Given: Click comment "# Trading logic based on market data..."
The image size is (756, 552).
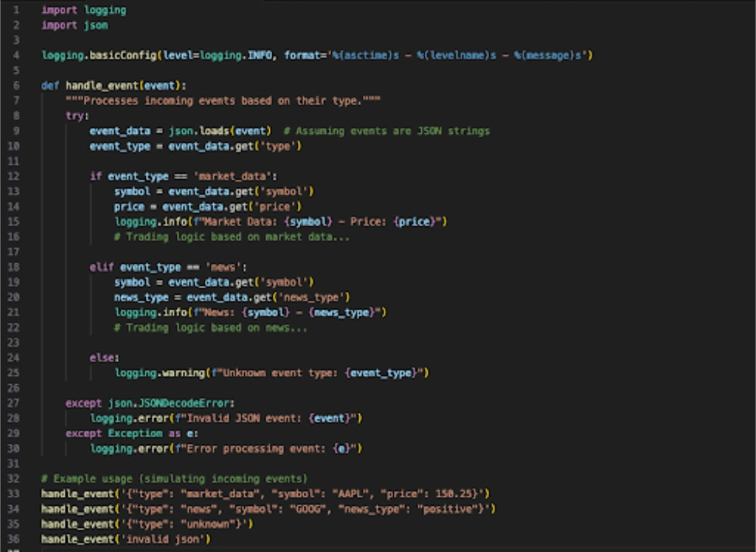Looking at the screenshot, I should (231, 237).
